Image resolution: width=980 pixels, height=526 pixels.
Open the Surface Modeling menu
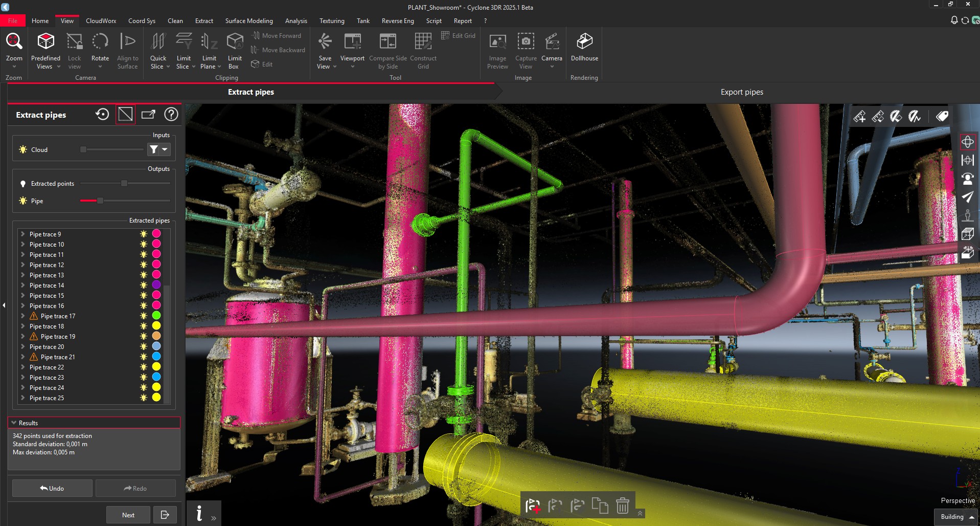pos(249,20)
